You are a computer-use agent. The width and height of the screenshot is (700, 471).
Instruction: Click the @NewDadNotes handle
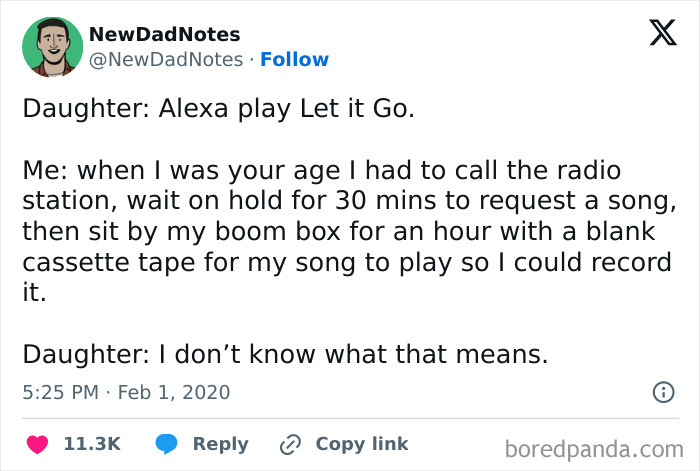pyautogui.click(x=166, y=59)
